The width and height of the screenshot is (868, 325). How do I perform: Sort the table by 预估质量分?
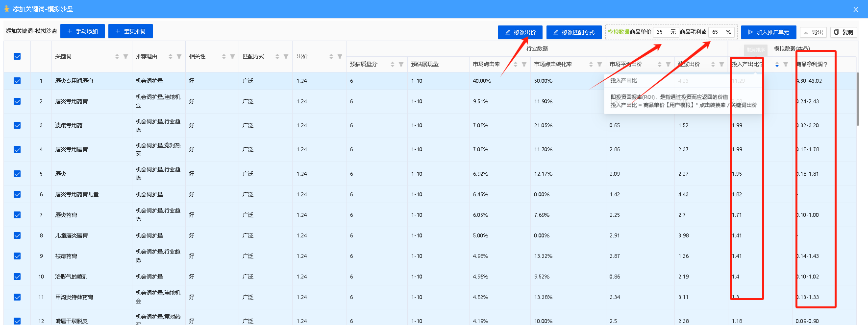393,65
